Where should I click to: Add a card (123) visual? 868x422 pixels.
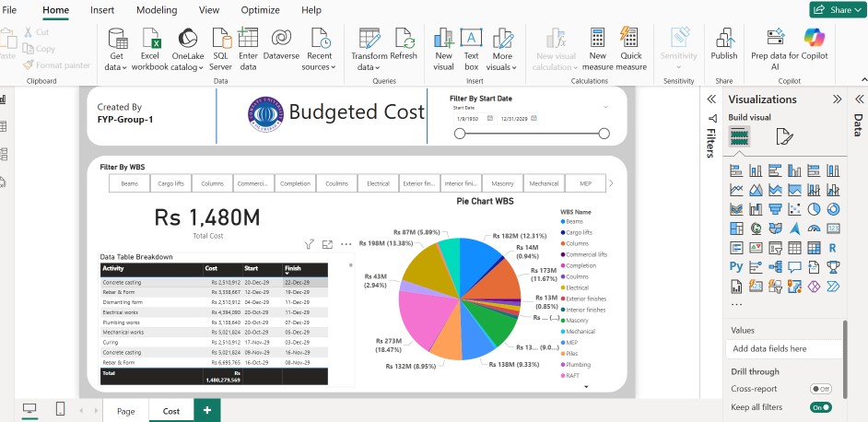pos(833,229)
